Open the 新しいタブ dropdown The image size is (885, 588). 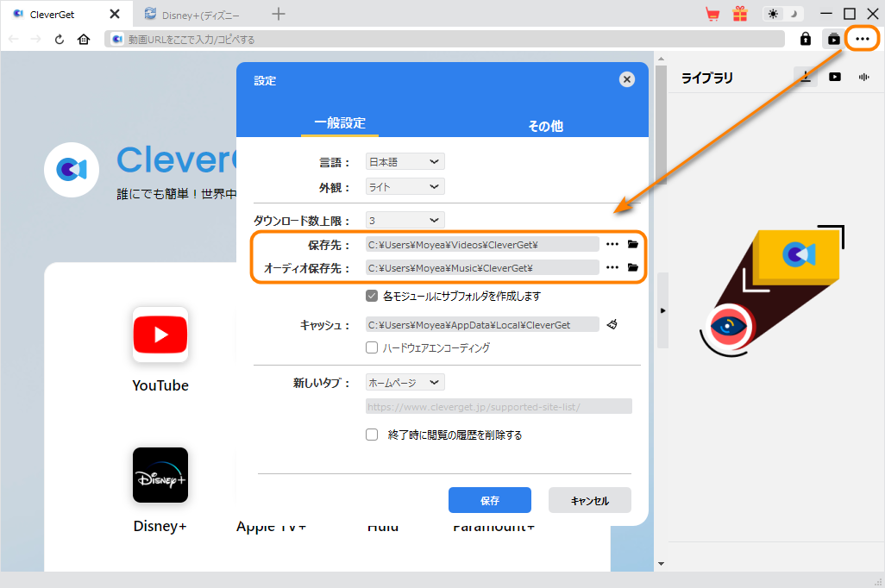point(405,383)
